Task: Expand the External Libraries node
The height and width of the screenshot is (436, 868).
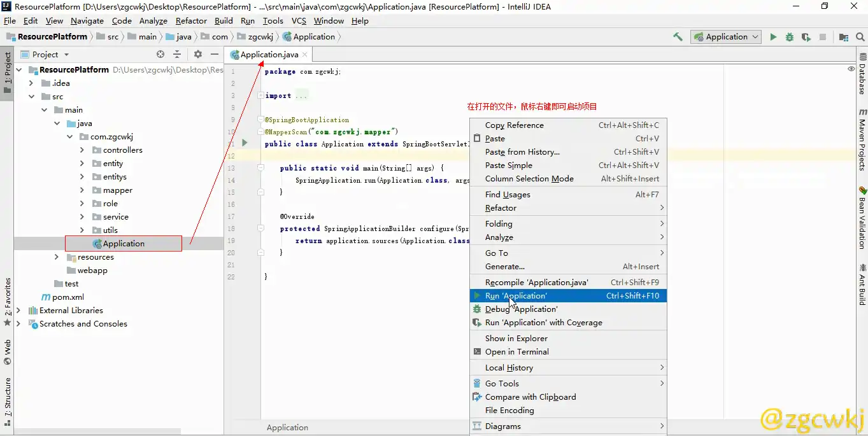Action: (18, 311)
